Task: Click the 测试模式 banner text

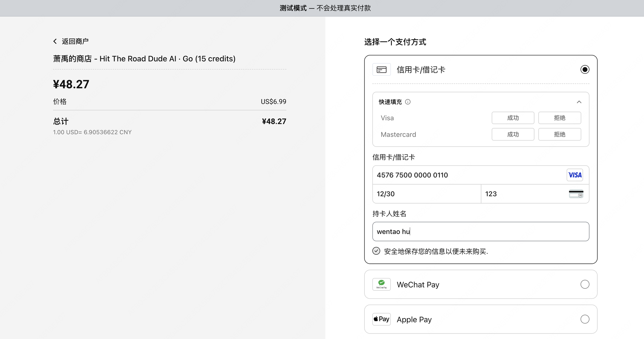Action: point(325,8)
